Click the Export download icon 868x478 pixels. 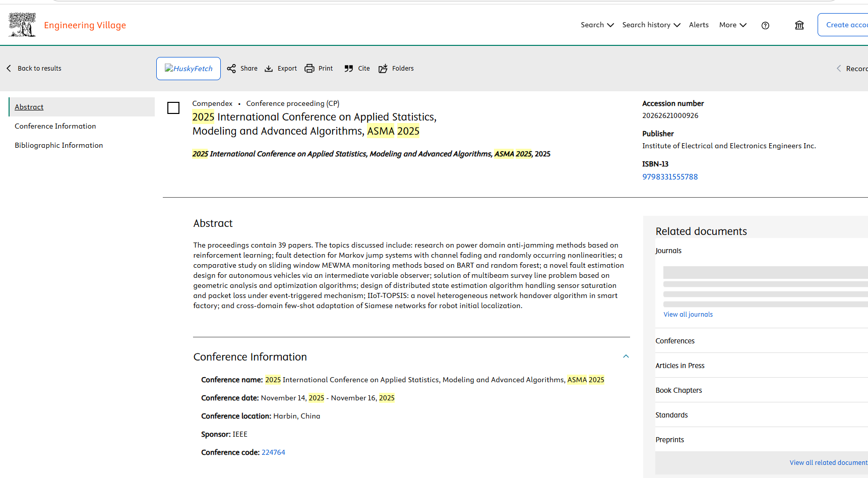pos(269,69)
